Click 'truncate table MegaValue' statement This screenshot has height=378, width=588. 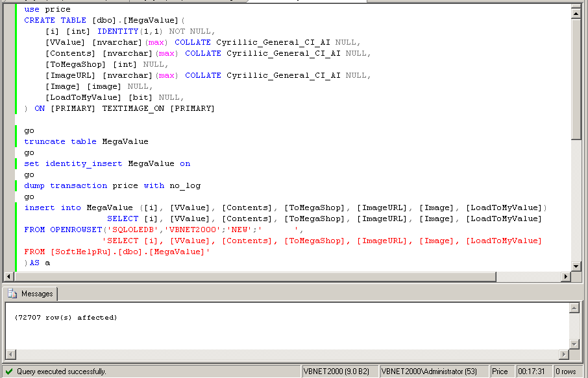tap(86, 141)
